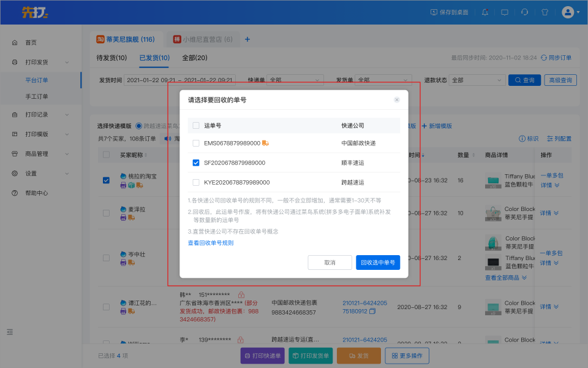This screenshot has height=368, width=588.
Task: Open the customer service headset icon
Action: click(525, 12)
